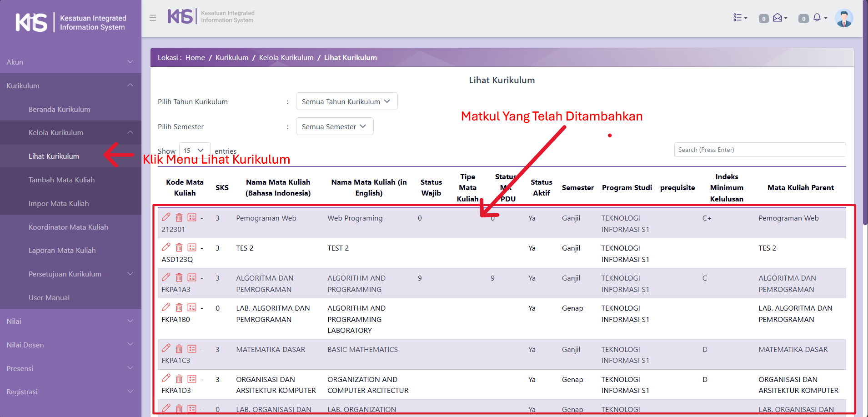Open the Tambah Mata Kuliah menu item
The width and height of the screenshot is (868, 417).
(61, 180)
